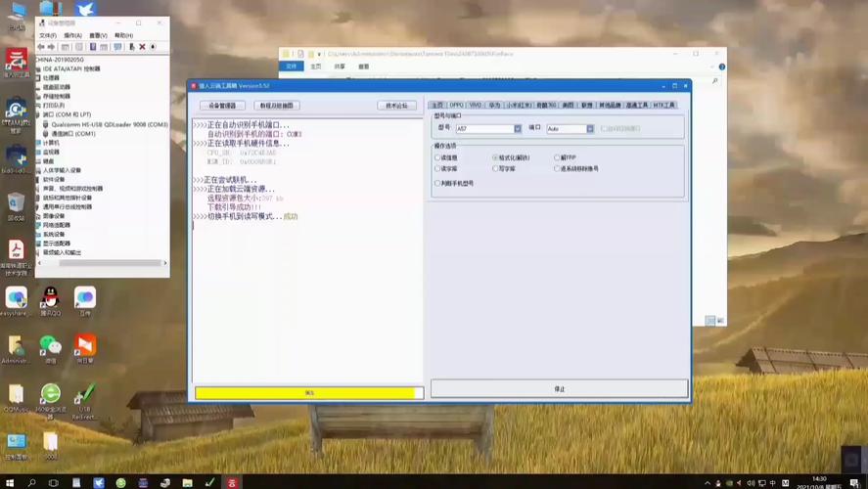Open the Recycle Bin desktop icon
Viewport: 868px width, 489px height.
(16, 203)
